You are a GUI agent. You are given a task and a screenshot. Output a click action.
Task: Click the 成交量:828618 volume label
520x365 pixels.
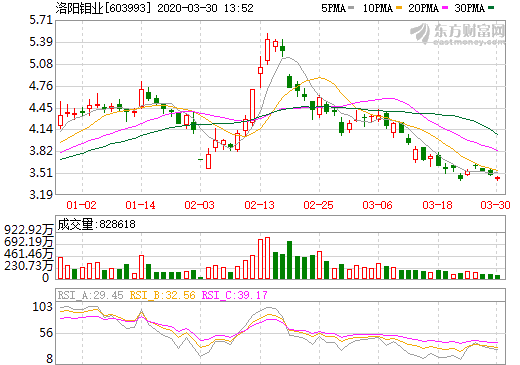(97, 224)
